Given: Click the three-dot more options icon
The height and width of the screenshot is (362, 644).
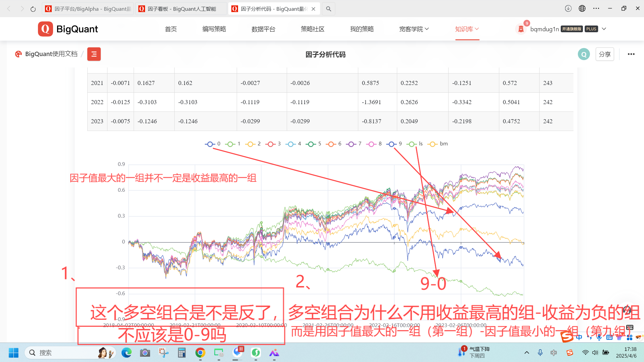Looking at the screenshot, I should tap(631, 54).
